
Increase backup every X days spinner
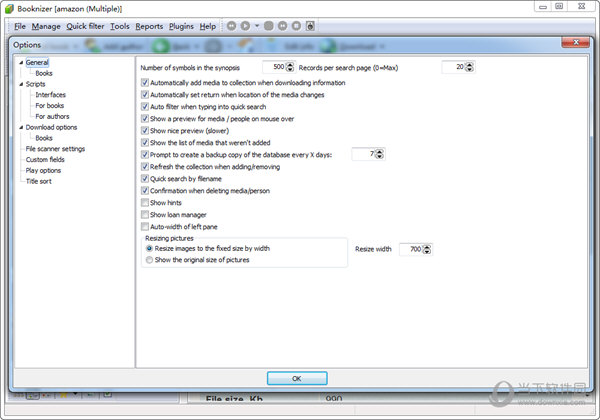point(380,151)
